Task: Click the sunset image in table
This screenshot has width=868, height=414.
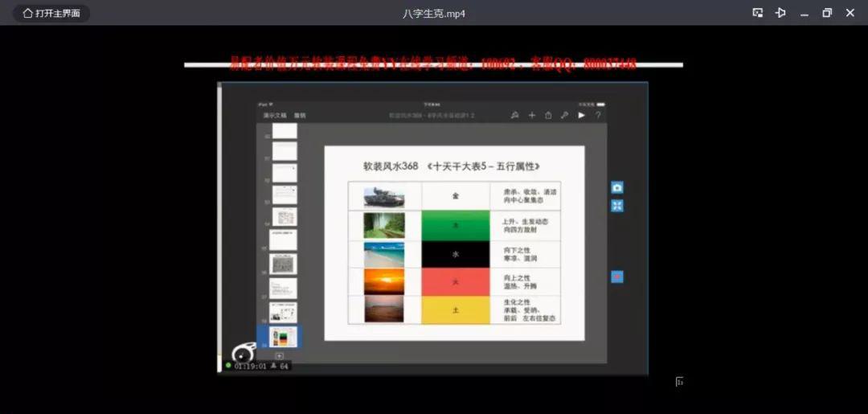Action: 384,281
